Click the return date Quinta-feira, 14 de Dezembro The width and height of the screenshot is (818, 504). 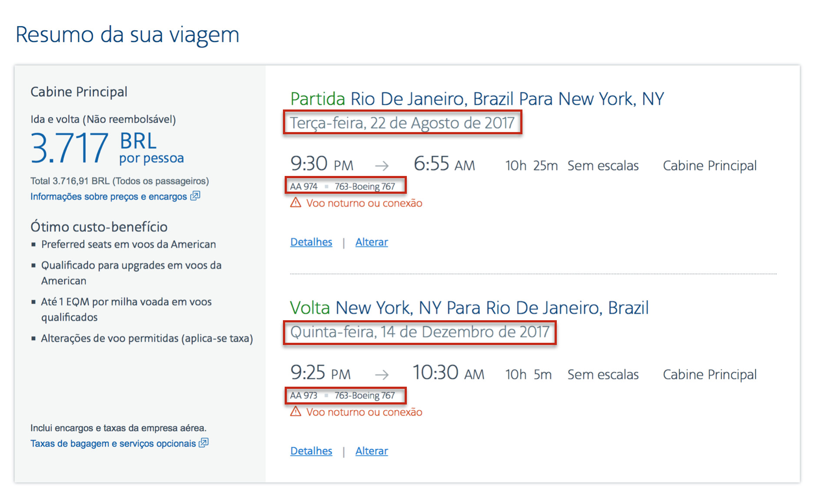click(x=419, y=332)
